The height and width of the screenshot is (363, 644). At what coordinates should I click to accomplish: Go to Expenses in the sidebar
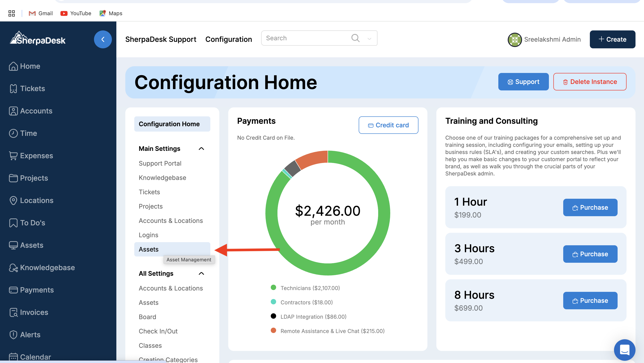point(36,156)
